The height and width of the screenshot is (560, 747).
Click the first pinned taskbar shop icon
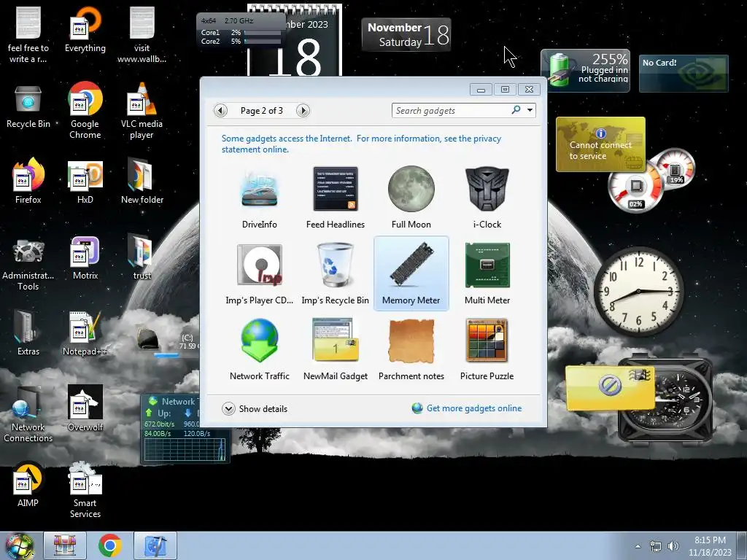click(65, 545)
